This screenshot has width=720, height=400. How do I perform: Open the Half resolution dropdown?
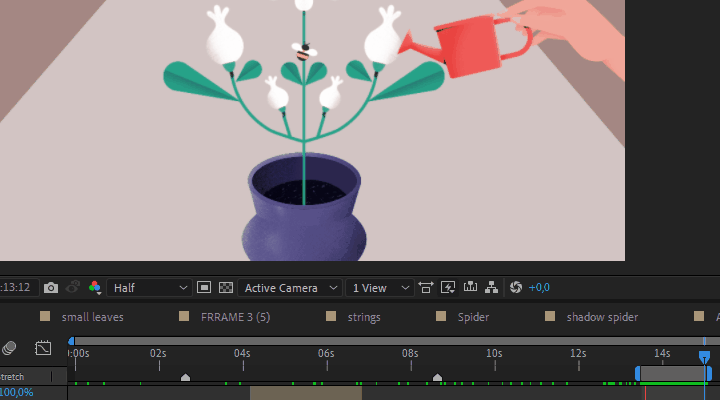[149, 288]
